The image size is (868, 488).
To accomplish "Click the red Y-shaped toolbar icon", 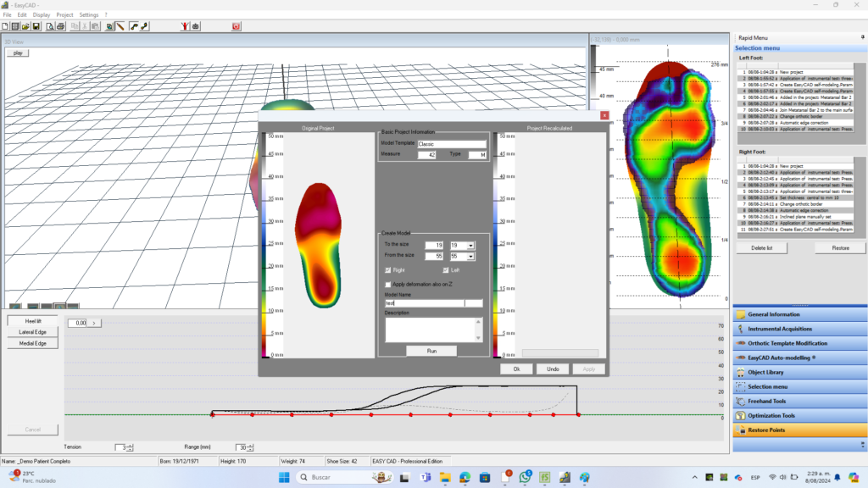I will point(185,26).
